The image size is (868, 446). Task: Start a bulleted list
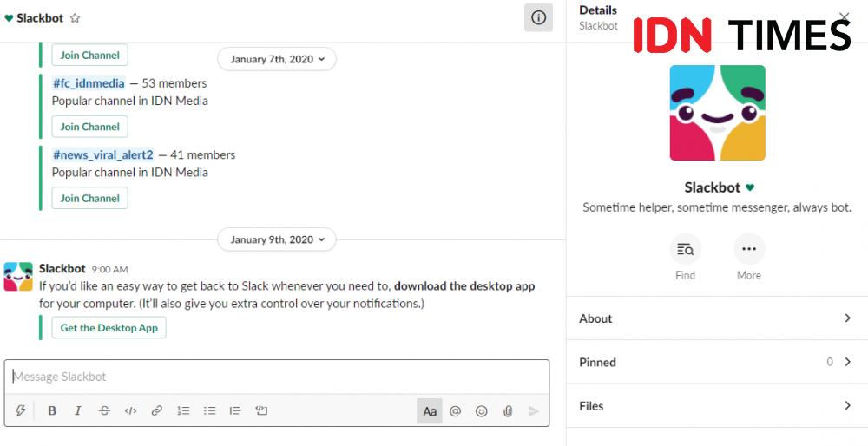click(x=209, y=410)
